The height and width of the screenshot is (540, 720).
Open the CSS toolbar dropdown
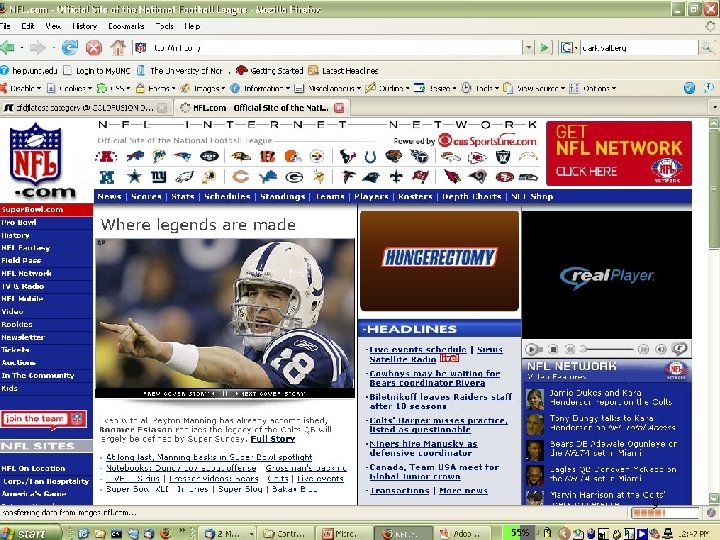113,88
